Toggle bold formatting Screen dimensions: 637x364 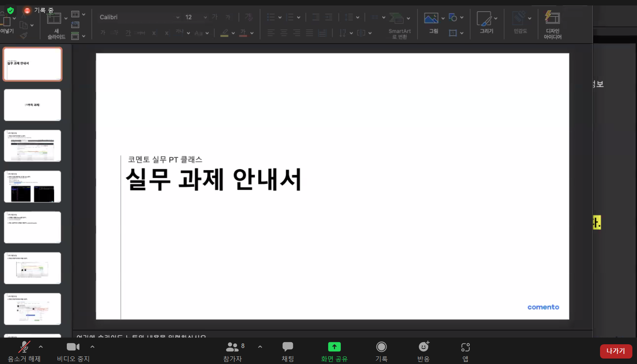pyautogui.click(x=103, y=33)
